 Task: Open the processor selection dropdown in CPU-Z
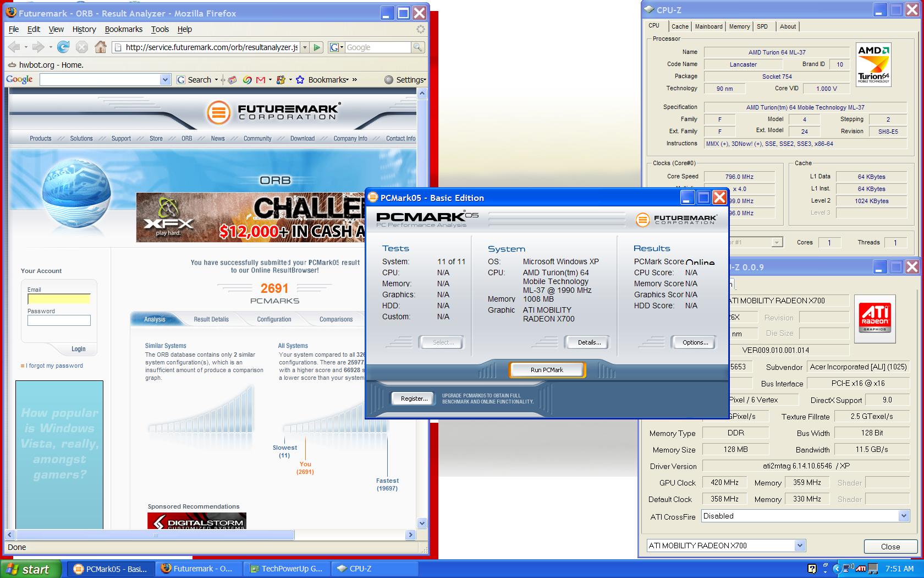(x=777, y=242)
